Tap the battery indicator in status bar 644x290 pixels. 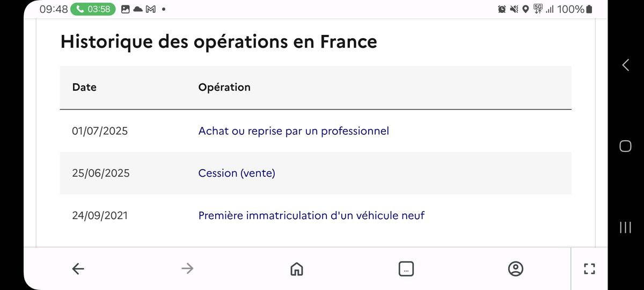(589, 9)
